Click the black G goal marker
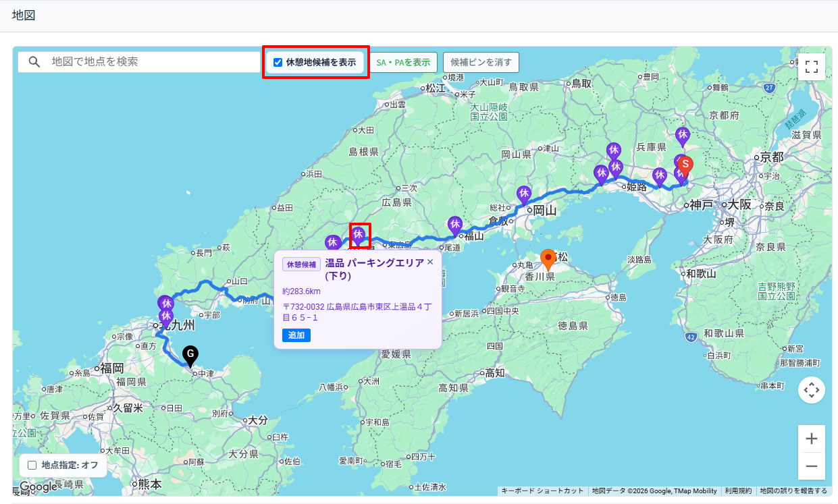 coord(190,356)
